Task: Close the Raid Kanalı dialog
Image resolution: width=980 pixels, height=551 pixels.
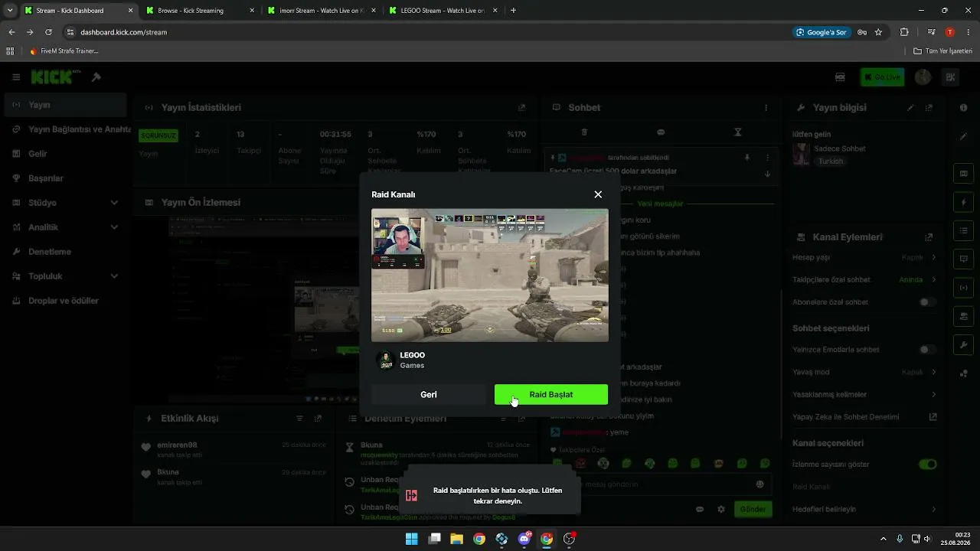Action: [598, 194]
